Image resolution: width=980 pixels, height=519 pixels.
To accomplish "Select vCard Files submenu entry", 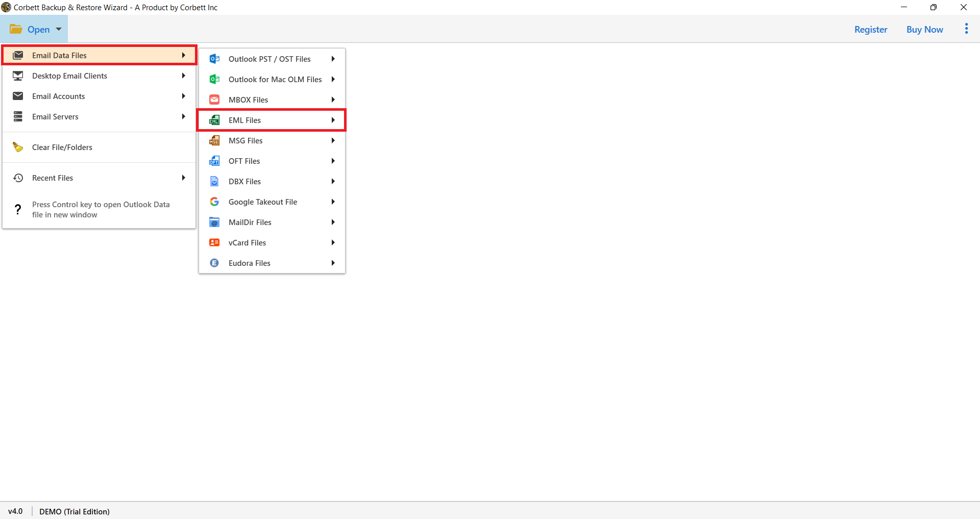I will coord(272,242).
